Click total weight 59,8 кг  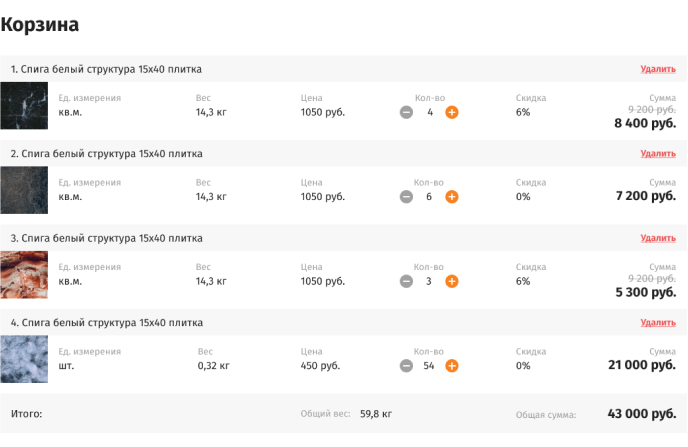(376, 414)
